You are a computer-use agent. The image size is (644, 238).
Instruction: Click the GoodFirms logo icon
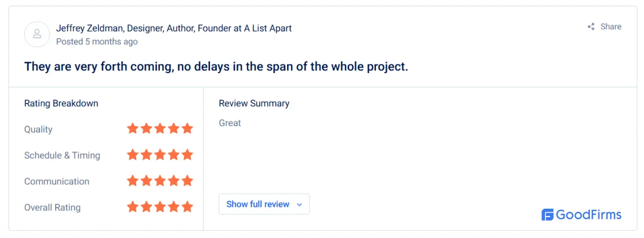[548, 214]
